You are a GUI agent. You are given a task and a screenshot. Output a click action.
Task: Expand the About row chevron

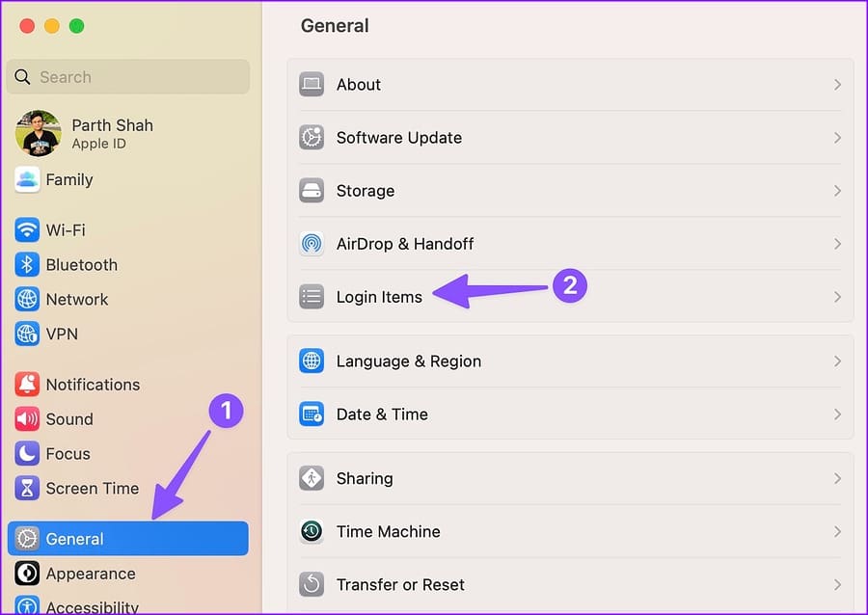point(837,85)
